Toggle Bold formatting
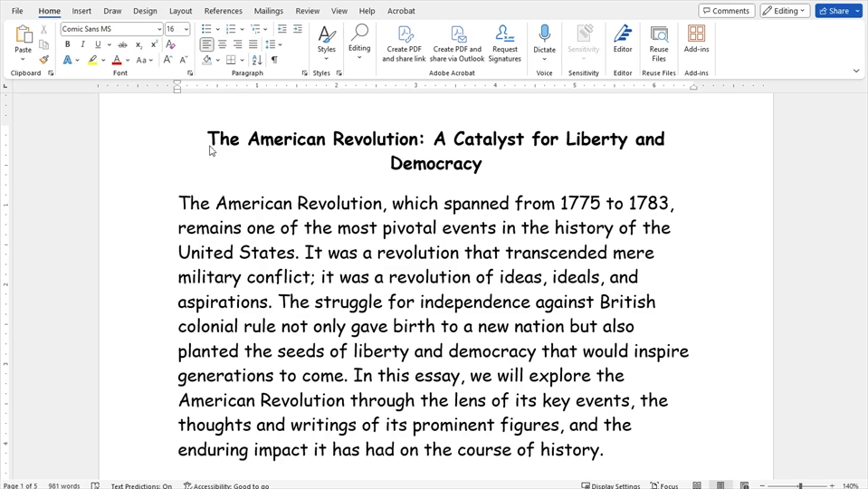Viewport: 868px width, 489px height. (67, 44)
